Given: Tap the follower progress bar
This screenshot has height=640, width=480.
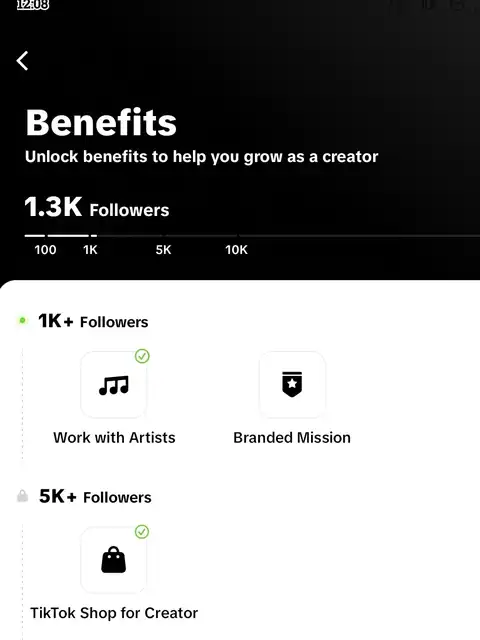Looking at the screenshot, I should tap(252, 236).
